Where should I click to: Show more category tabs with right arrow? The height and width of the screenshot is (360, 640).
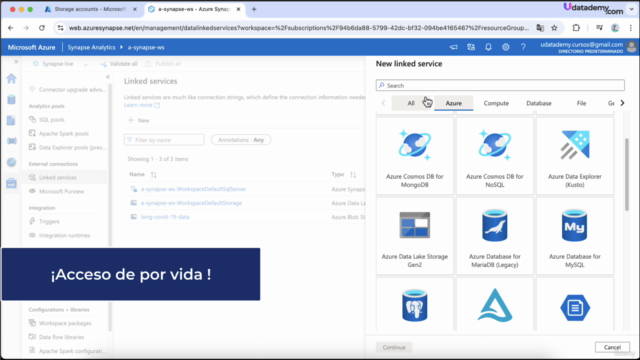tap(622, 103)
